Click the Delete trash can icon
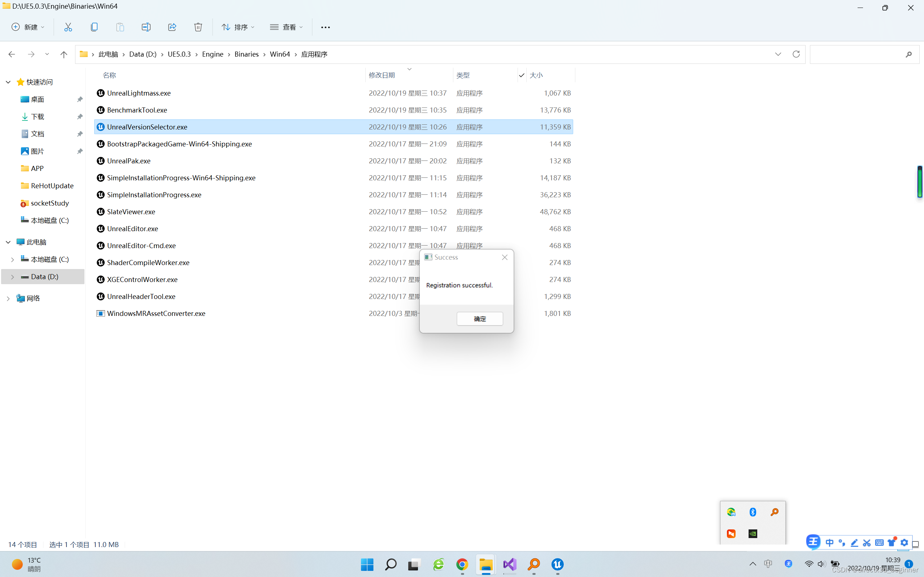The width and height of the screenshot is (924, 577). coord(198,27)
